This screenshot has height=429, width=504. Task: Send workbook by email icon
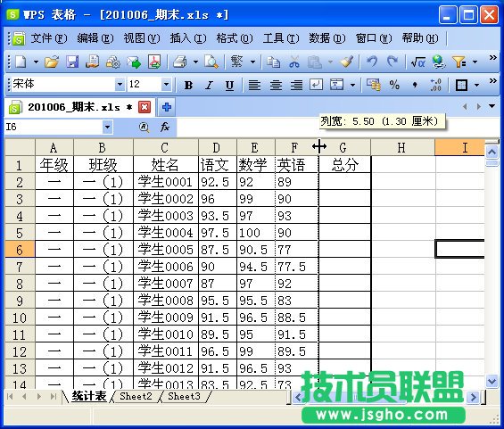134,62
